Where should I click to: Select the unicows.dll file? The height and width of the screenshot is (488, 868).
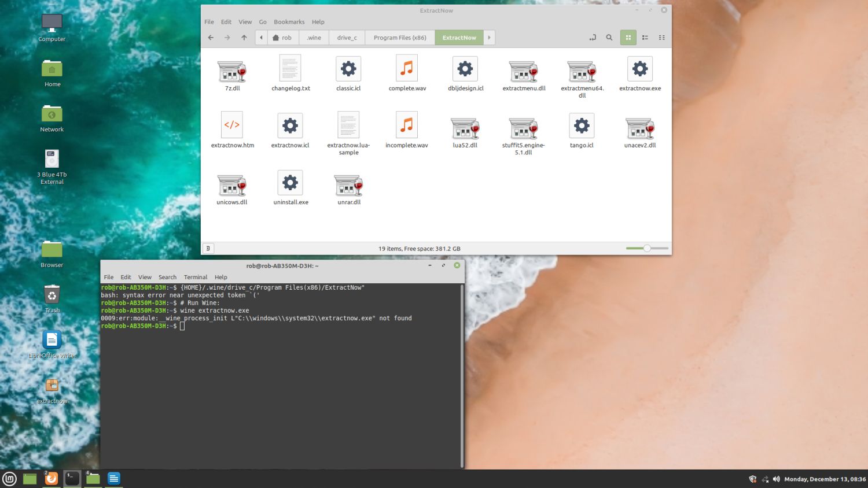tap(232, 185)
